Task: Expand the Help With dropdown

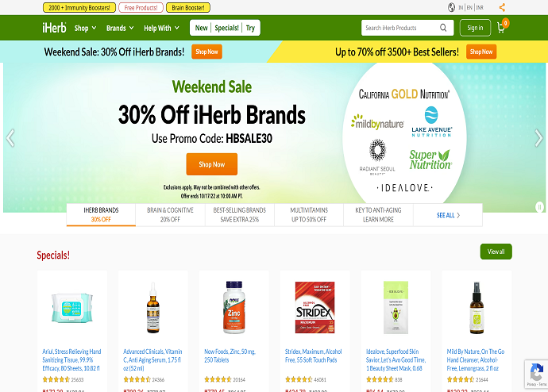Action: click(161, 28)
